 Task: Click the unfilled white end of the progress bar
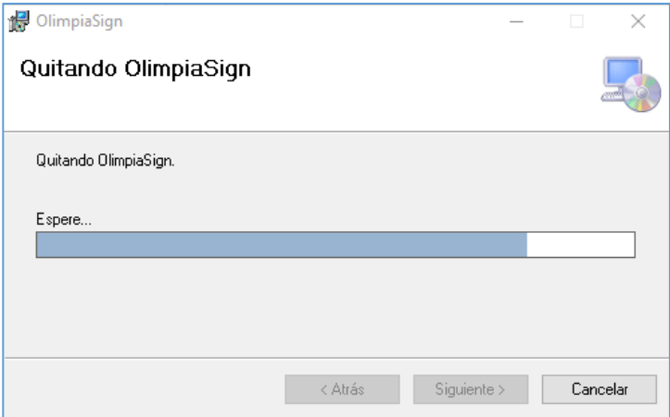pos(580,246)
